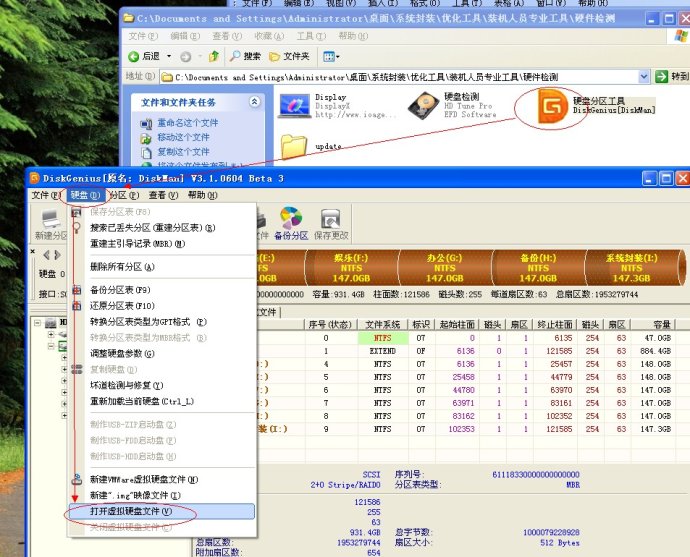
Task: Select the 娱乐(F:) partition block
Action: point(351,268)
